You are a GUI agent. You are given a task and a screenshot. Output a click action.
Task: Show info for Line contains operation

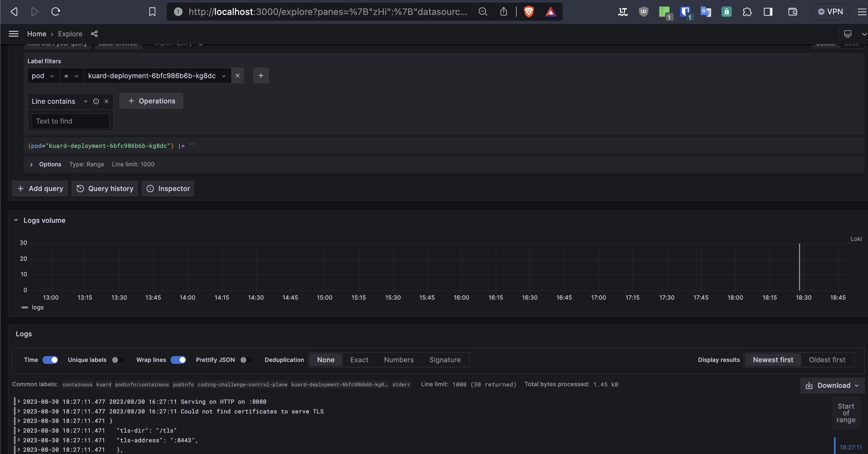(x=96, y=101)
